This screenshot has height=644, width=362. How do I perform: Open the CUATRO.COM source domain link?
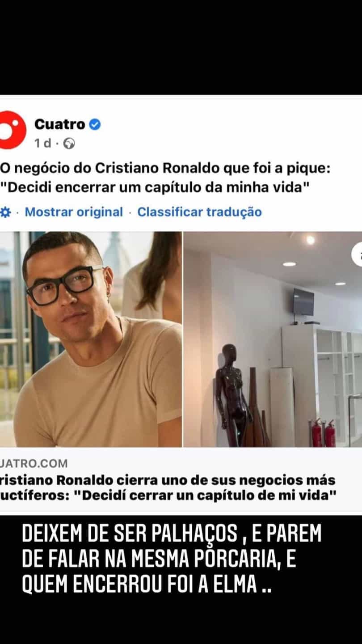[34, 463]
